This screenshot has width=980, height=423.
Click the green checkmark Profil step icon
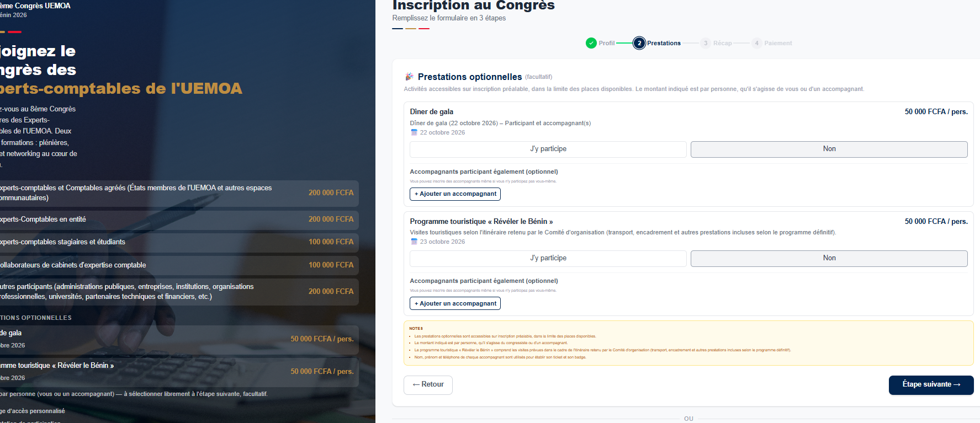pyautogui.click(x=591, y=43)
